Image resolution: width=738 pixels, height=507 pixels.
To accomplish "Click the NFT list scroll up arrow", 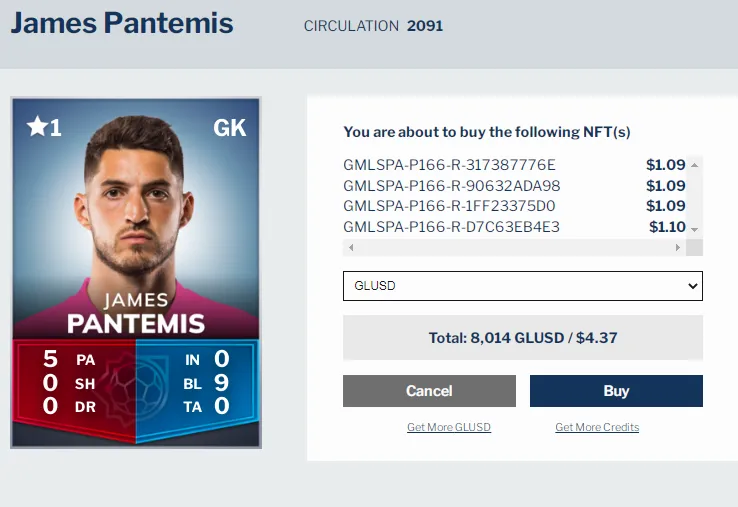I will coord(694,165).
